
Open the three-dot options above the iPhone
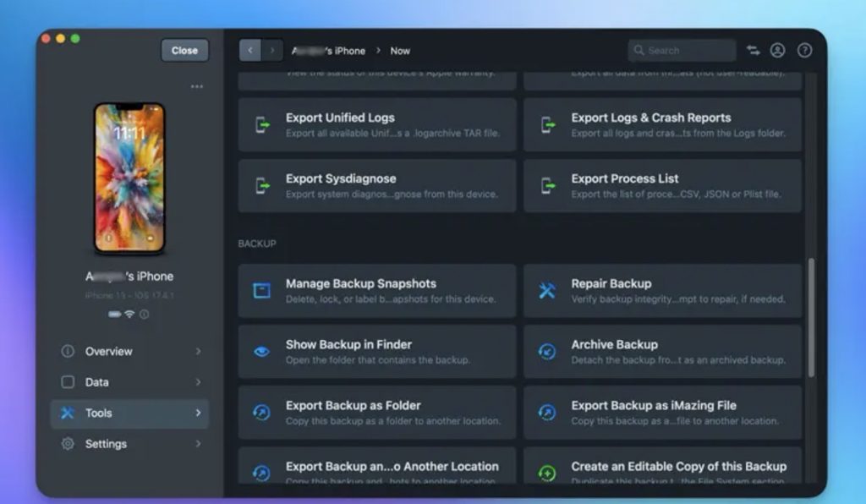click(196, 86)
